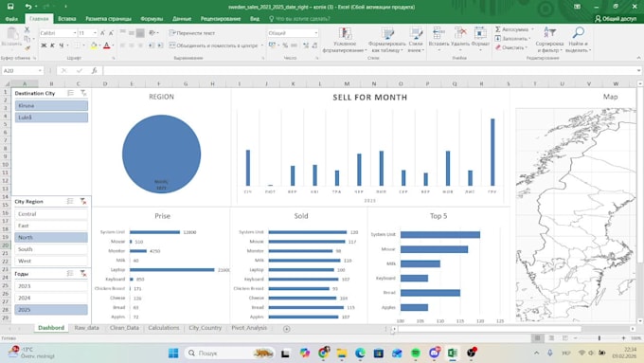Click the decrease indent icon
Viewport: 644px width, 363px height.
point(152,45)
